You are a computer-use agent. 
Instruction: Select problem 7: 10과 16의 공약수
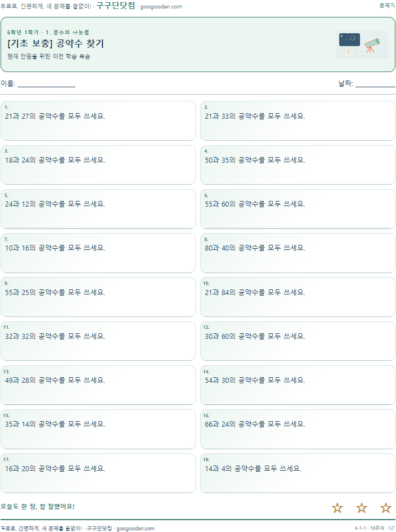(98, 253)
